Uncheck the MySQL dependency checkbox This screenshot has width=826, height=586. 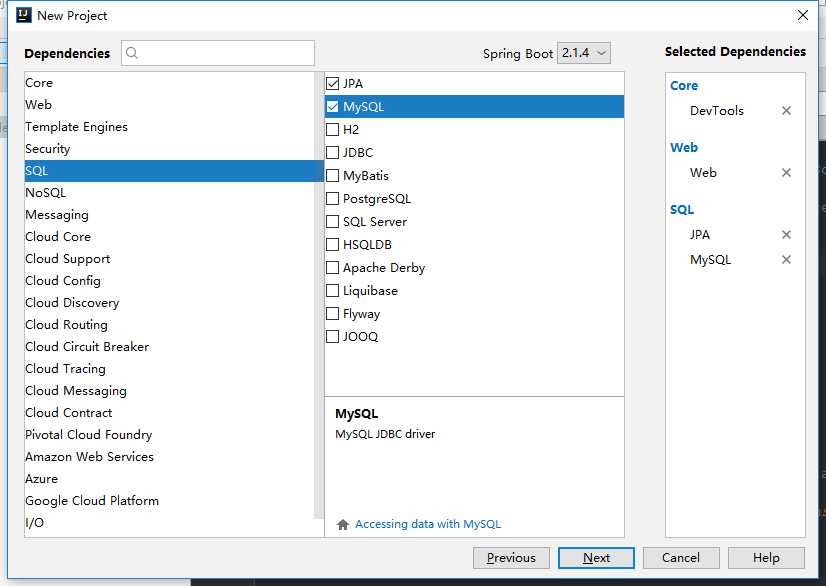[x=332, y=106]
